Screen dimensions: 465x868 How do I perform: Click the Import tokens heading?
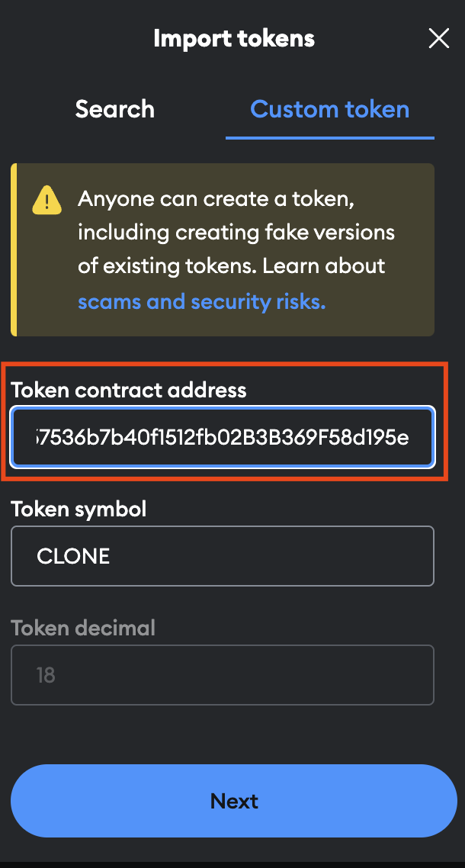233,38
